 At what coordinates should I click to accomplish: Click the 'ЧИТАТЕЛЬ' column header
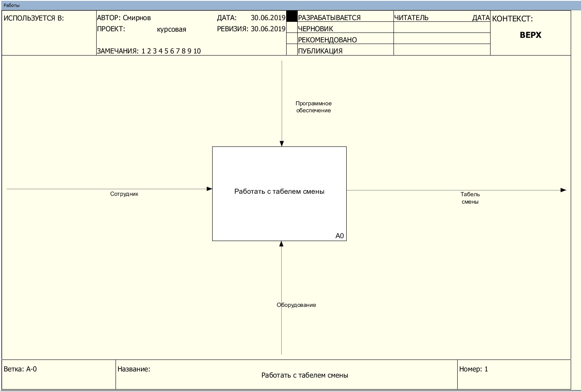tap(411, 18)
